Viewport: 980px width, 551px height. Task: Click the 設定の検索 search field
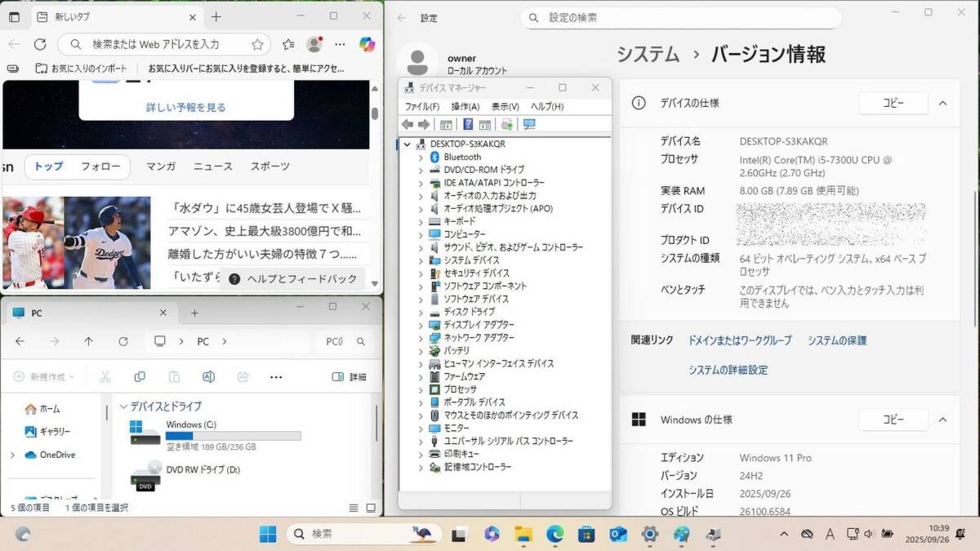(x=686, y=18)
